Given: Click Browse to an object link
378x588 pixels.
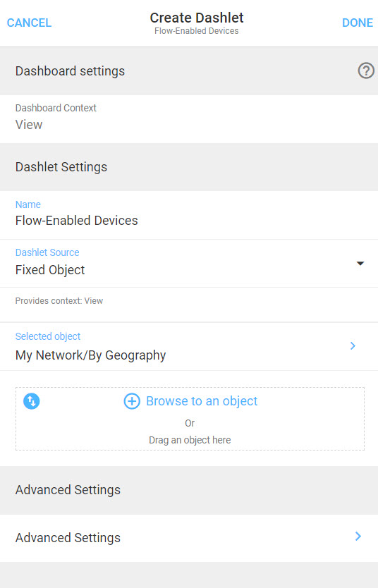Looking at the screenshot, I should (x=202, y=401).
